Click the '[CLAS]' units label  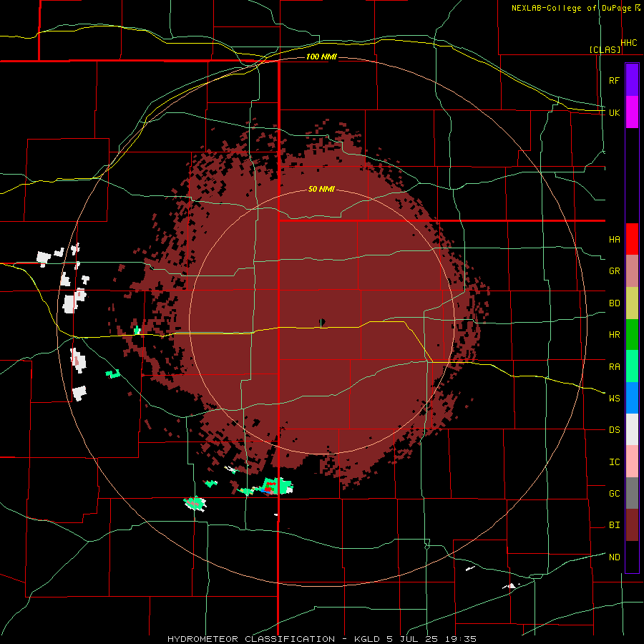click(x=605, y=49)
